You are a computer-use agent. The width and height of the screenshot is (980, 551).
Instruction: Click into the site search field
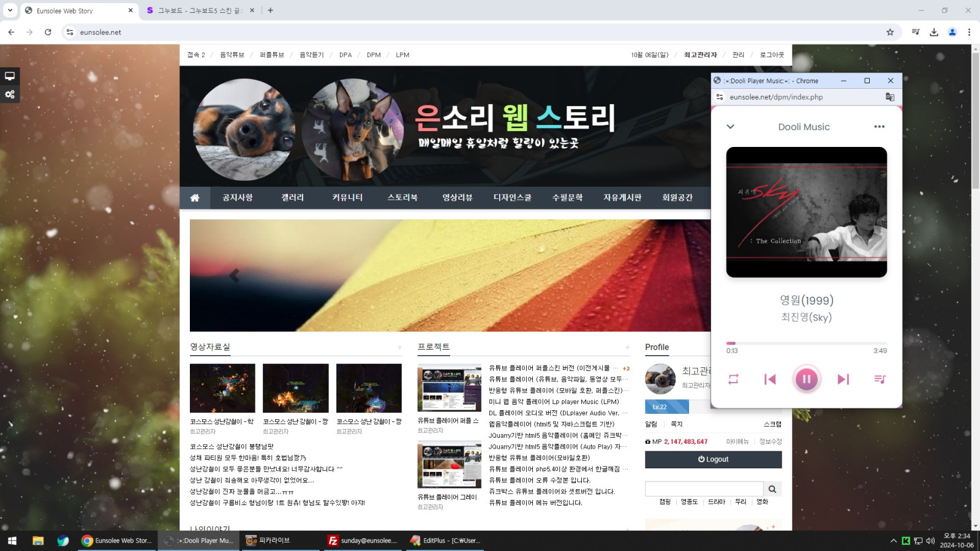704,489
